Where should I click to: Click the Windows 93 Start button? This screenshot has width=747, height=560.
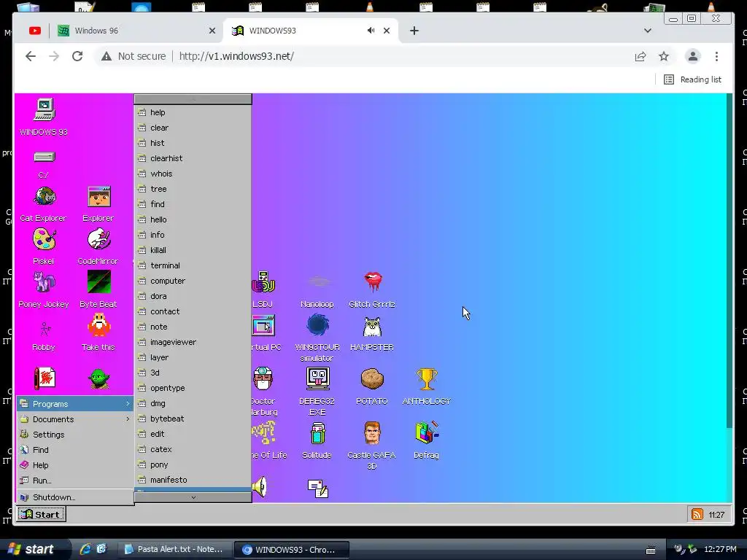point(41,514)
